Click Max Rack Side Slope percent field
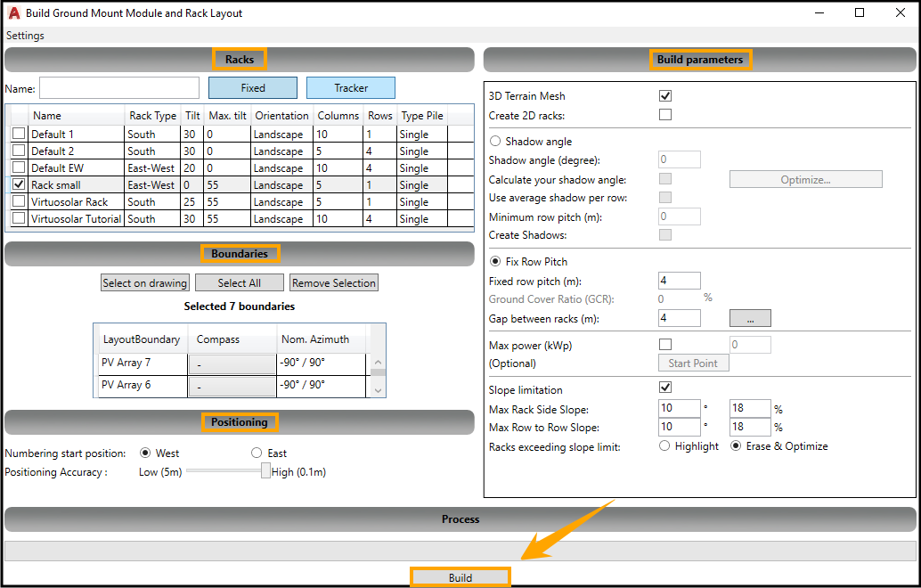The image size is (921, 588). 750,408
